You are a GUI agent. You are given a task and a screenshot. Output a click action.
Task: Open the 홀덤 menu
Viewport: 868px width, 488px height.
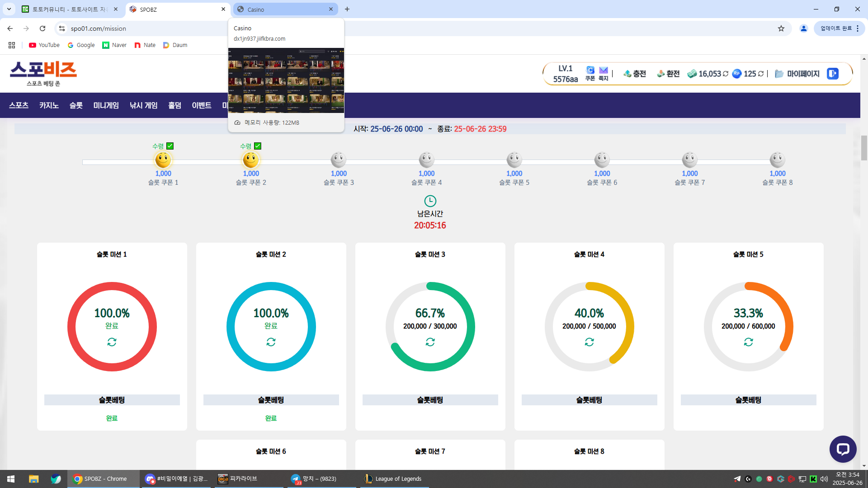tap(175, 105)
